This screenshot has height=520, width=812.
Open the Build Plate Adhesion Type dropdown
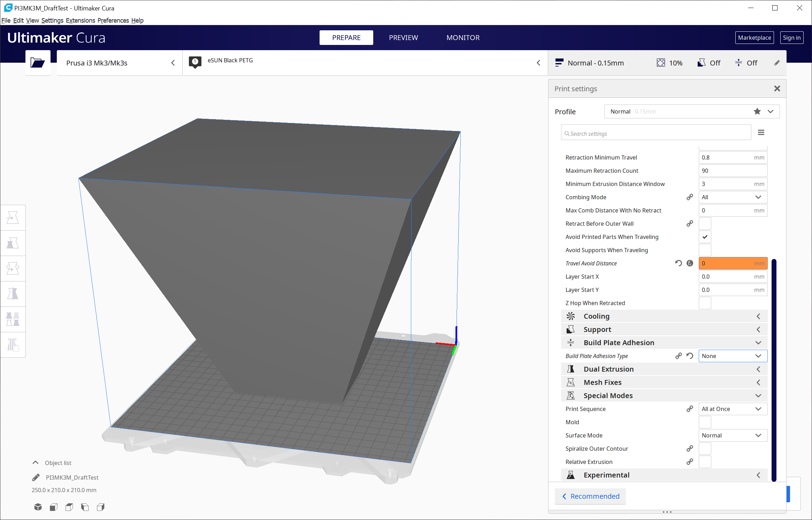732,356
